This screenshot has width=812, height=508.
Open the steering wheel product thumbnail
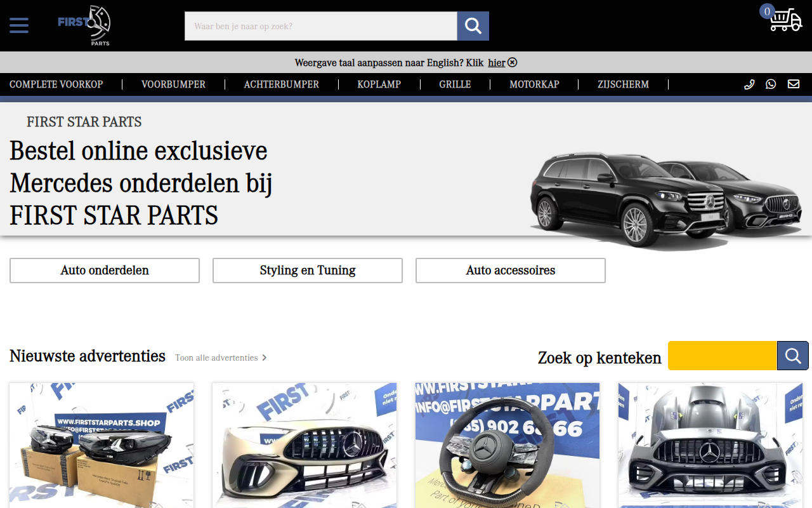tap(507, 445)
